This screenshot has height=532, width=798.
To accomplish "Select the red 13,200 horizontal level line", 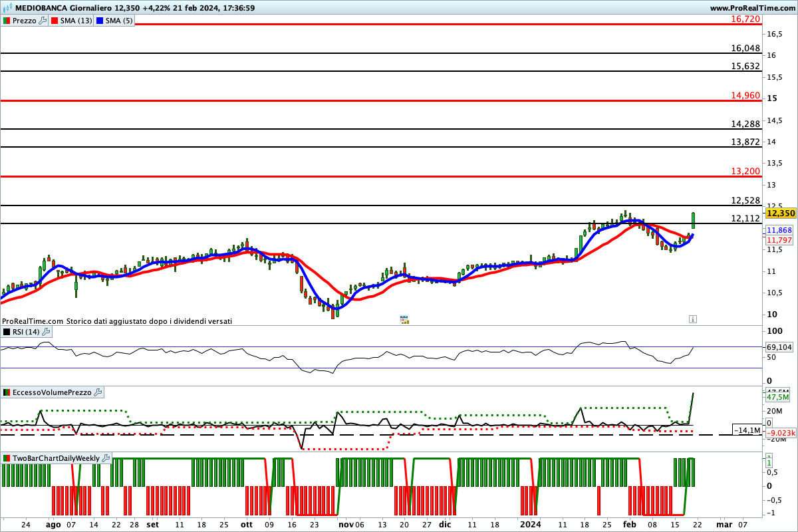I will click(x=332, y=177).
